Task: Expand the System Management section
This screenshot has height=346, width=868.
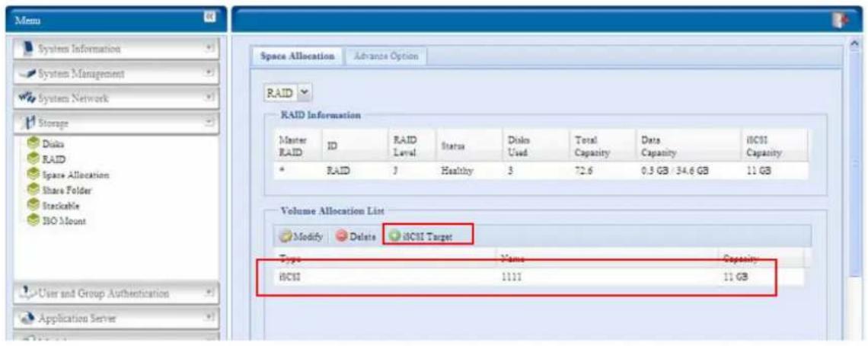Action: [210, 73]
